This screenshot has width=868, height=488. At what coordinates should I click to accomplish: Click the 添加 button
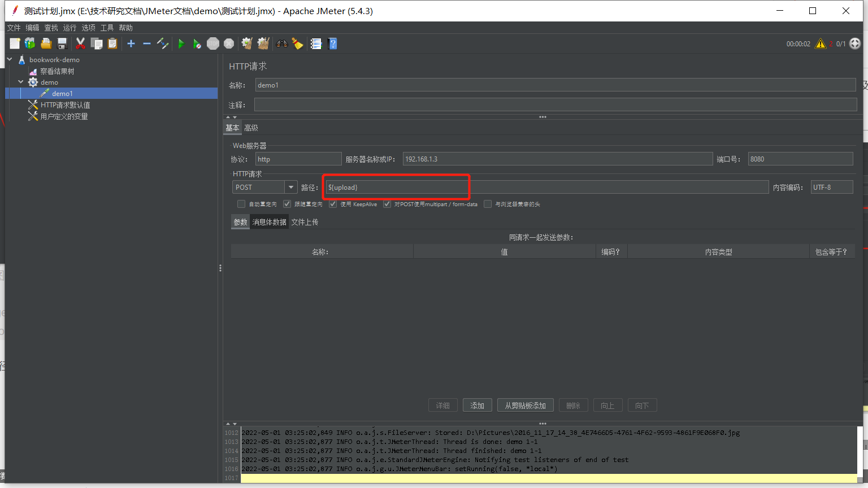(x=478, y=406)
